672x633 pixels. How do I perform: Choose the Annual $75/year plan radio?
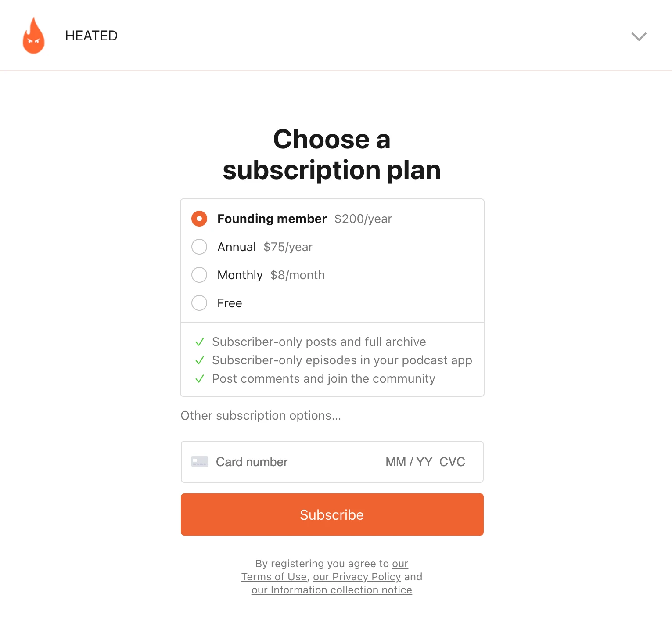[x=199, y=247]
